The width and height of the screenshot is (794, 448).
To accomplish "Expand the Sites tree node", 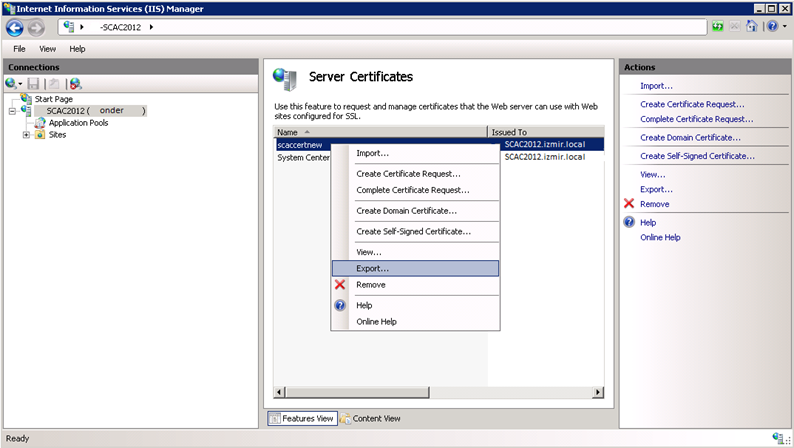I will click(x=26, y=135).
